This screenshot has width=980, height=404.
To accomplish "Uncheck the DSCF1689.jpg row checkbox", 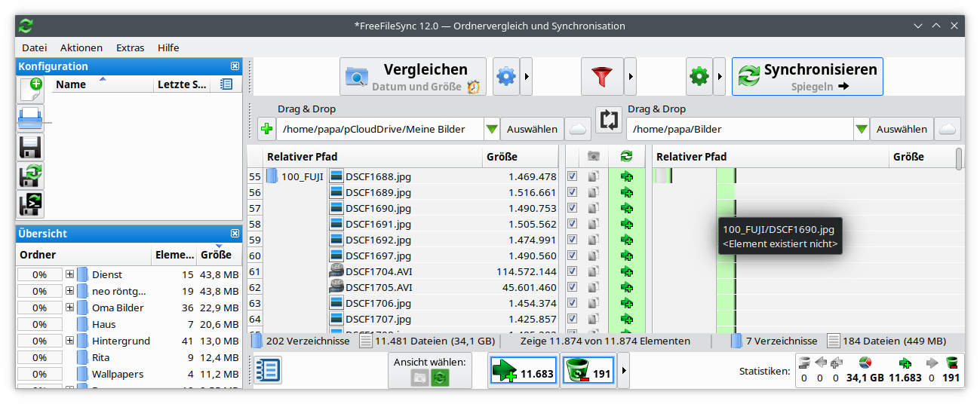I will click(572, 192).
